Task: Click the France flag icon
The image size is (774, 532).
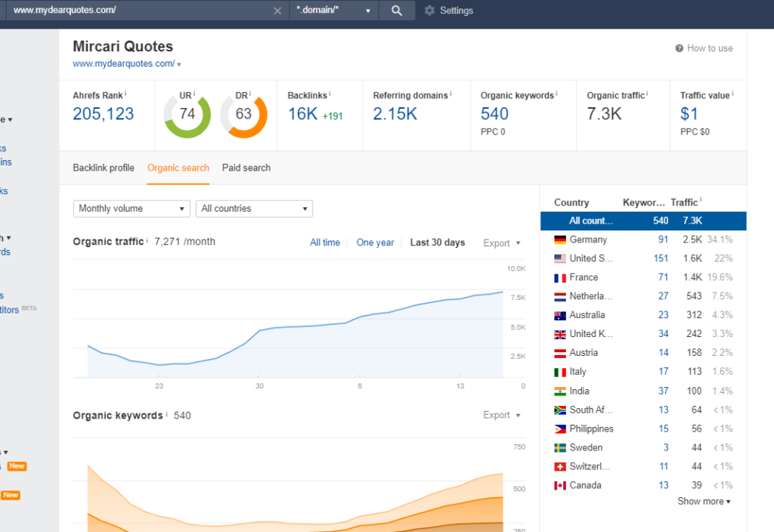Action: [x=560, y=278]
